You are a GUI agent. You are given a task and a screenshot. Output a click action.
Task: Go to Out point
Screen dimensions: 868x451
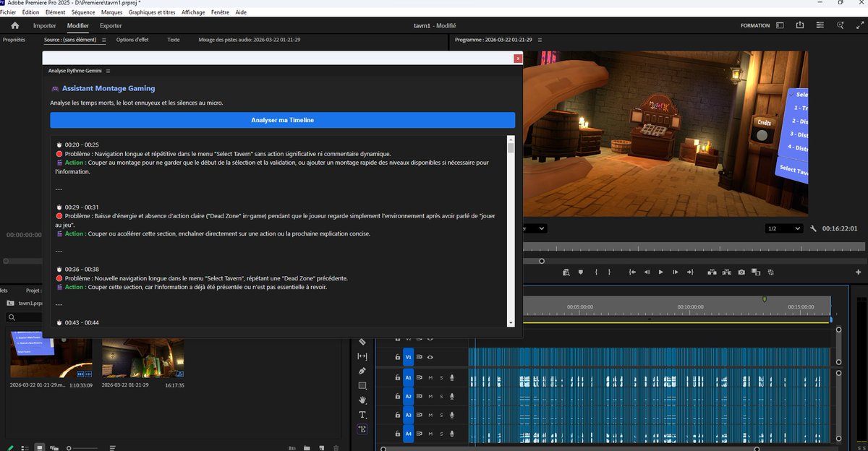[689, 272]
